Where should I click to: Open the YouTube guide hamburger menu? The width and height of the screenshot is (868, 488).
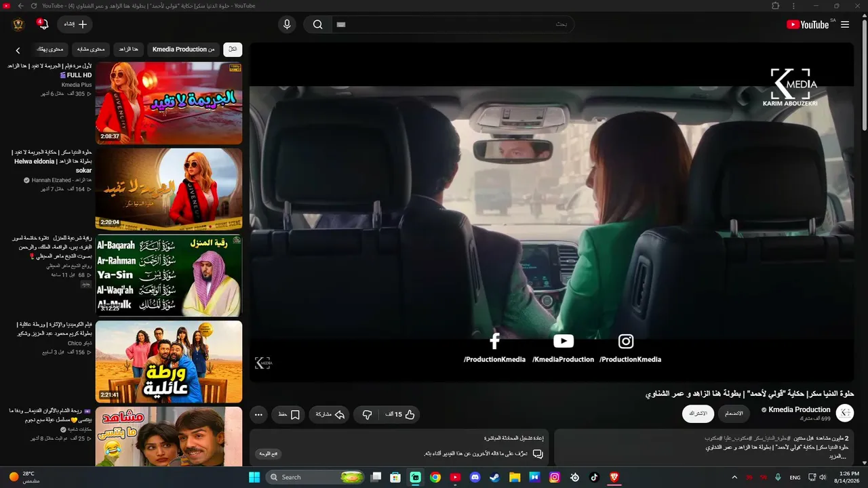pyautogui.click(x=845, y=24)
